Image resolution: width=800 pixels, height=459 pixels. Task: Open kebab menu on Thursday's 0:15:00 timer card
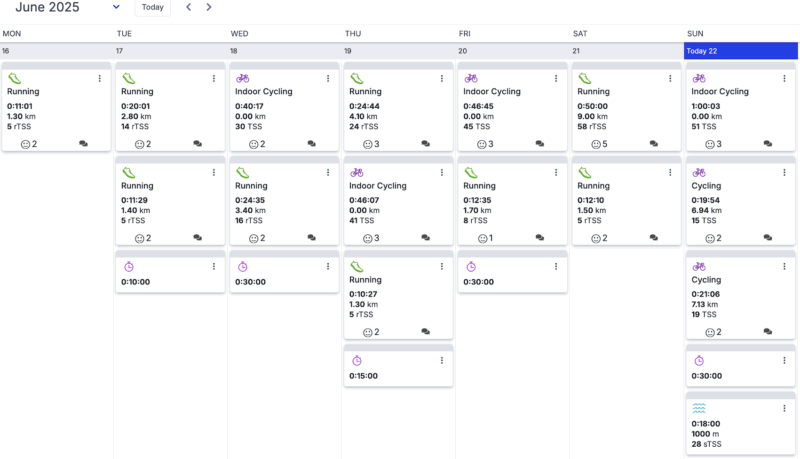coord(441,361)
